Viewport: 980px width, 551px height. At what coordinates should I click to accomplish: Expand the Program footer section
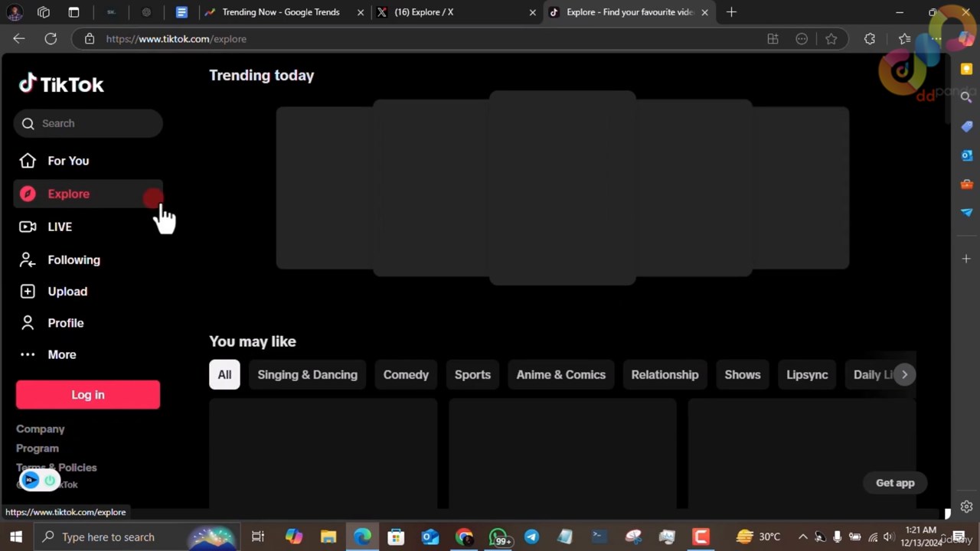tap(38, 448)
